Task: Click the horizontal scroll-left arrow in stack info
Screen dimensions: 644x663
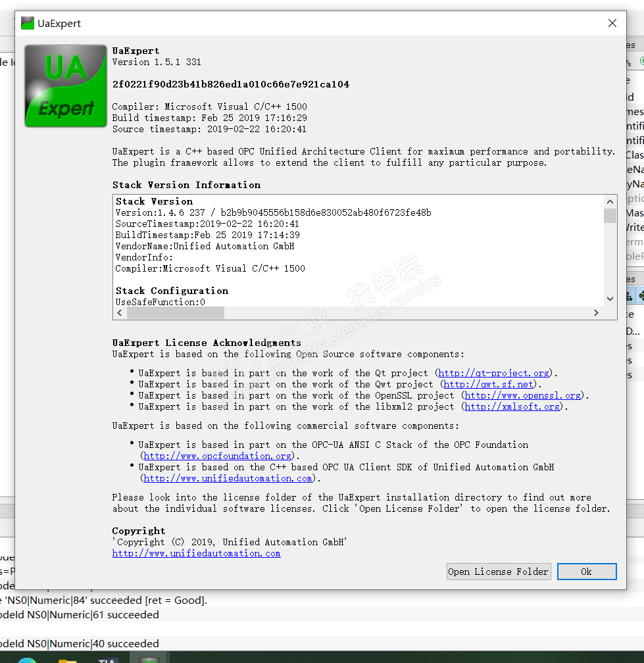Action: click(x=120, y=312)
